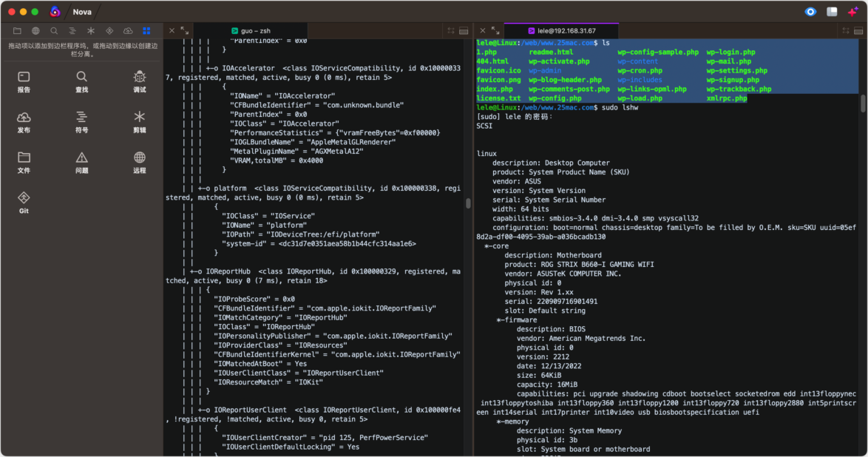Toggle the blue eye preview icon
Image resolution: width=868 pixels, height=457 pixels.
(810, 12)
